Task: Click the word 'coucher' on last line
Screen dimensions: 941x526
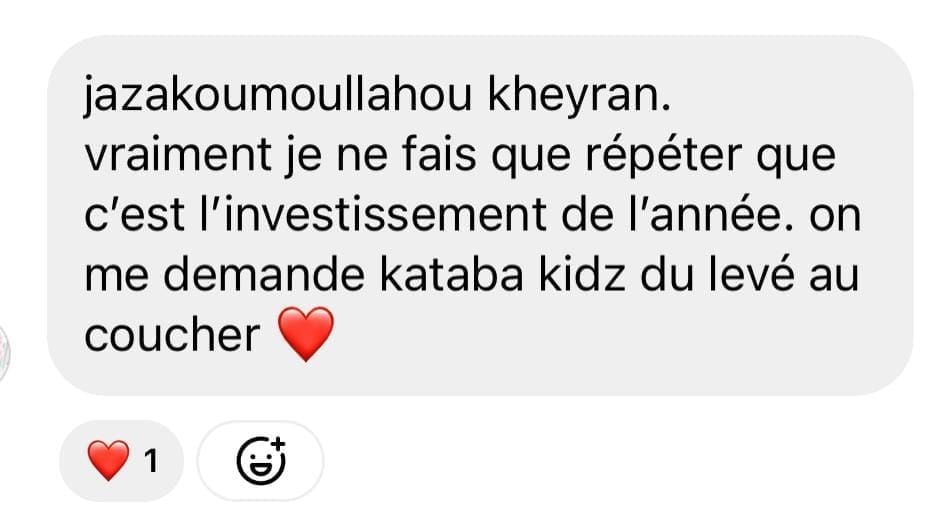Action: coord(172,334)
